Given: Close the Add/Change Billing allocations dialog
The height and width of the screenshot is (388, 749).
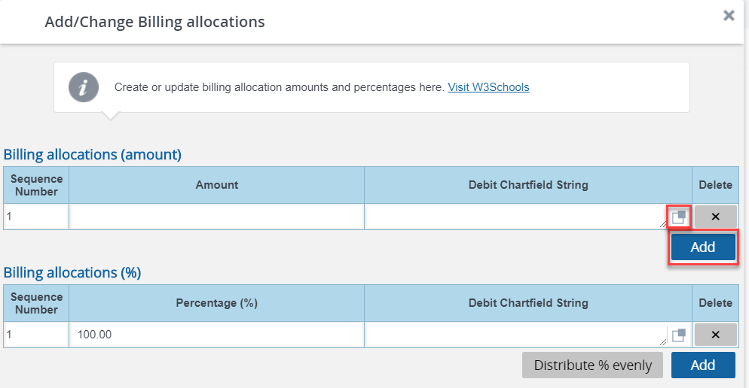Looking at the screenshot, I should (x=728, y=15).
